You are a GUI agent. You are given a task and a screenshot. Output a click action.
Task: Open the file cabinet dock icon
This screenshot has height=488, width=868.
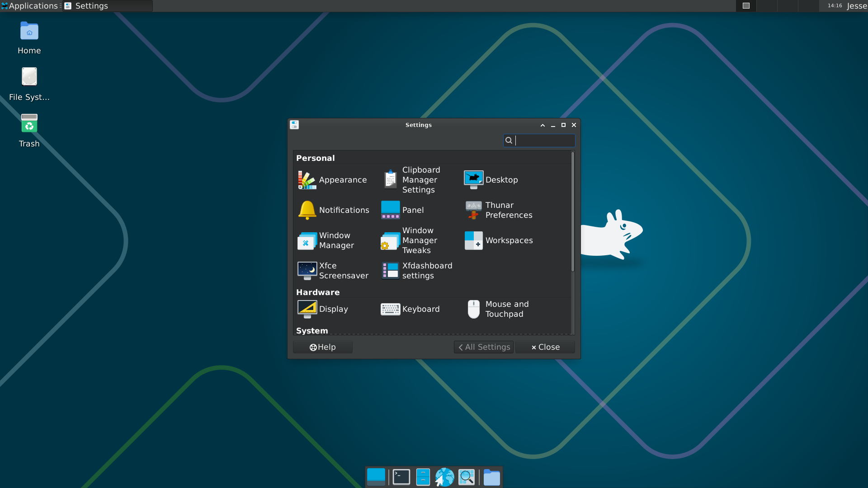pos(423,477)
